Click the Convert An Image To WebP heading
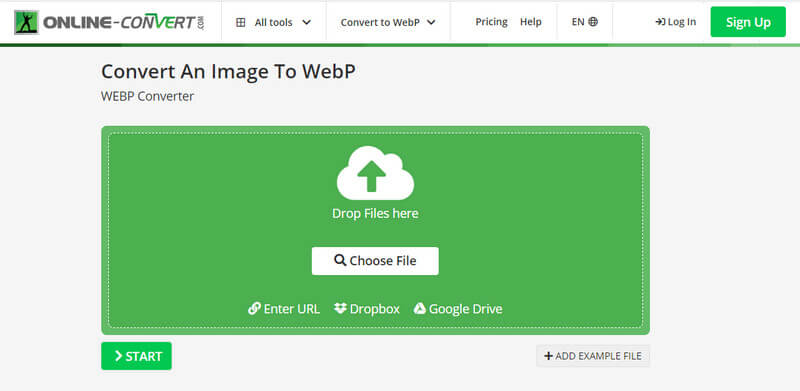 click(x=228, y=71)
